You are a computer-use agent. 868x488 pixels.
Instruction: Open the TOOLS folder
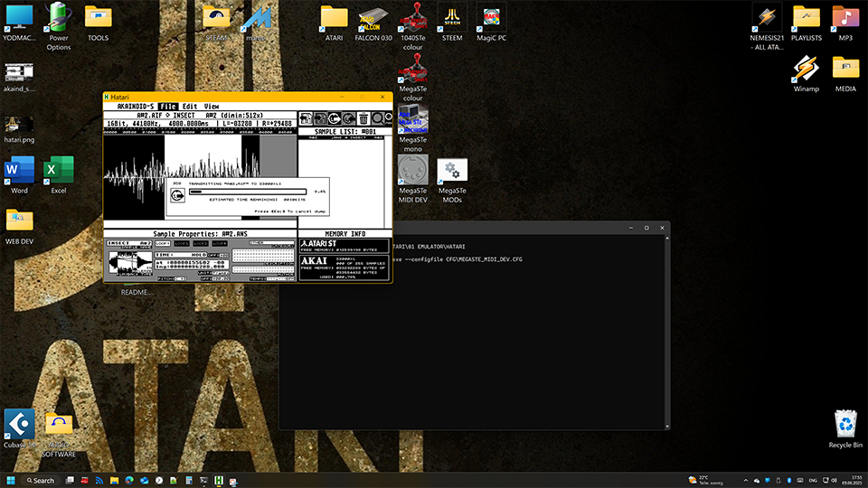pyautogui.click(x=98, y=23)
